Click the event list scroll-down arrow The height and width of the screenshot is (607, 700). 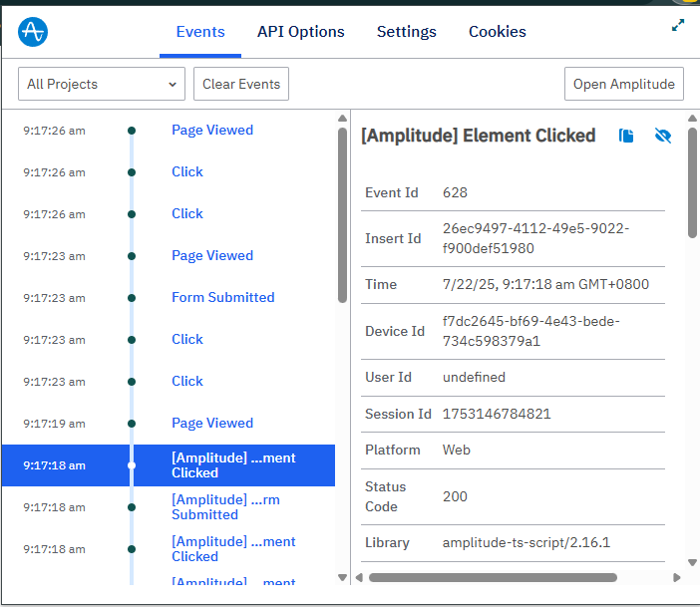pos(342,577)
